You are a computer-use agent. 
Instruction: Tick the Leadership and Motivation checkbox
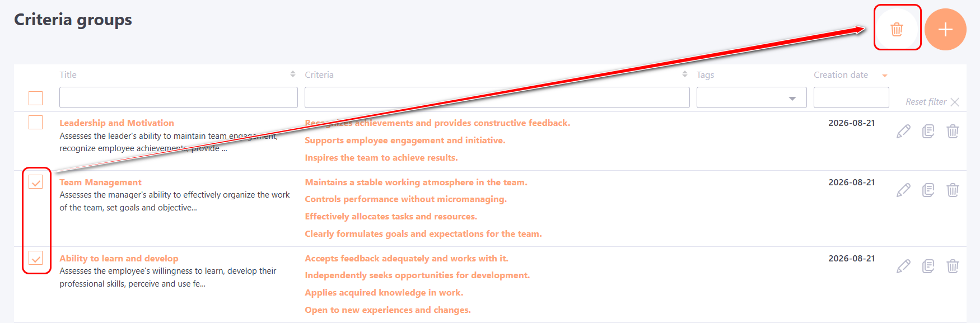[x=35, y=122]
